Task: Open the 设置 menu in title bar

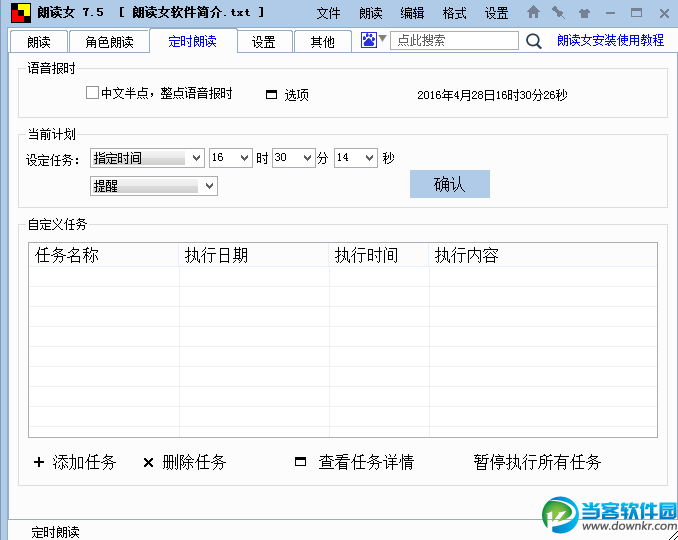Action: (496, 13)
